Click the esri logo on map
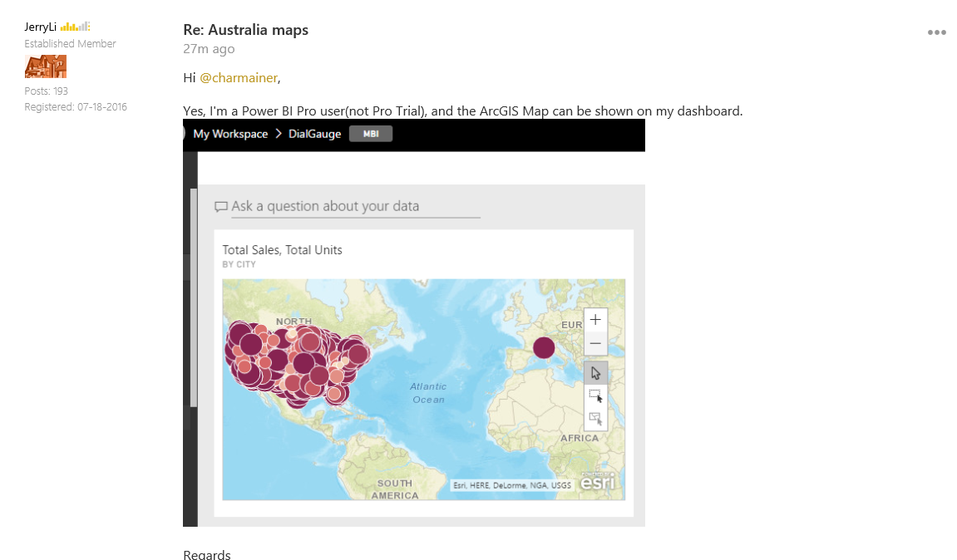Image resolution: width=957 pixels, height=560 pixels. tap(597, 481)
